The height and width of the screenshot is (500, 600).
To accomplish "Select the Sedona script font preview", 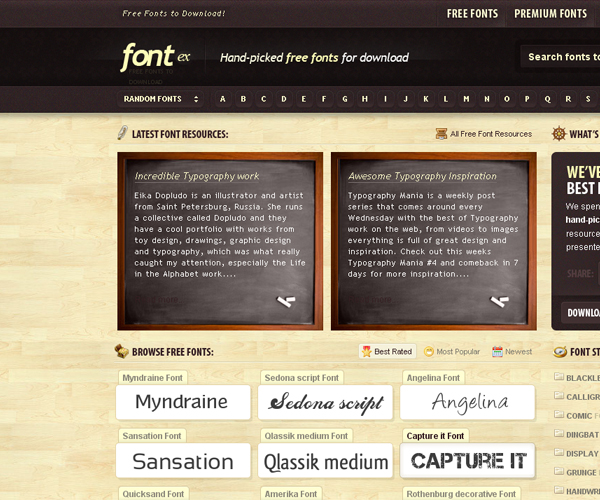I will 325,402.
